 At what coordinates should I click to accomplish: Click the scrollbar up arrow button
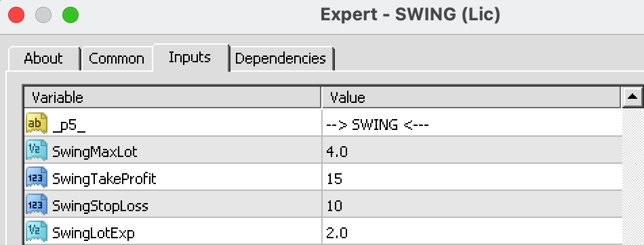[x=632, y=97]
